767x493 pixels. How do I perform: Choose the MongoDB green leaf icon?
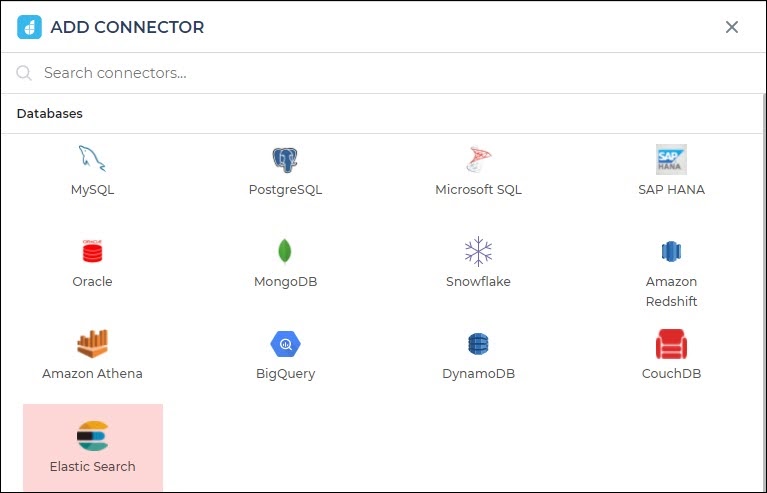(x=285, y=251)
